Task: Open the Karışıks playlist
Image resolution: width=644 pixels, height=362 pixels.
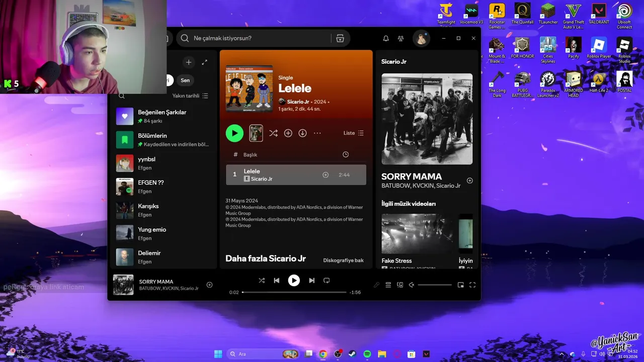Action: click(164, 210)
